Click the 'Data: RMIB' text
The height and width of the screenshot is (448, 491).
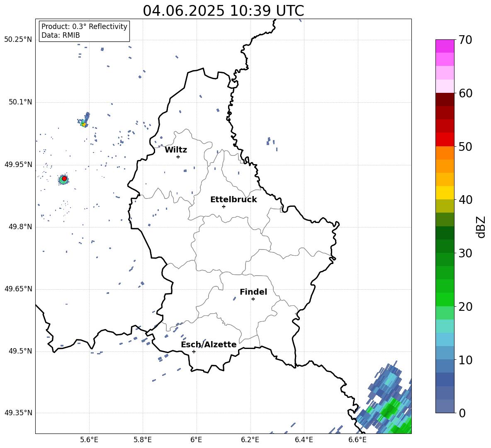[x=61, y=35]
